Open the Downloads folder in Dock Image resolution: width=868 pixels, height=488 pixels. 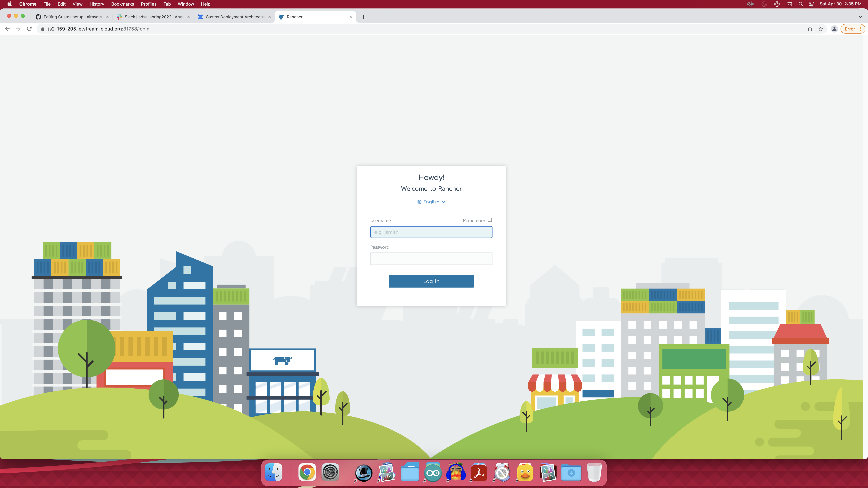pyautogui.click(x=571, y=473)
